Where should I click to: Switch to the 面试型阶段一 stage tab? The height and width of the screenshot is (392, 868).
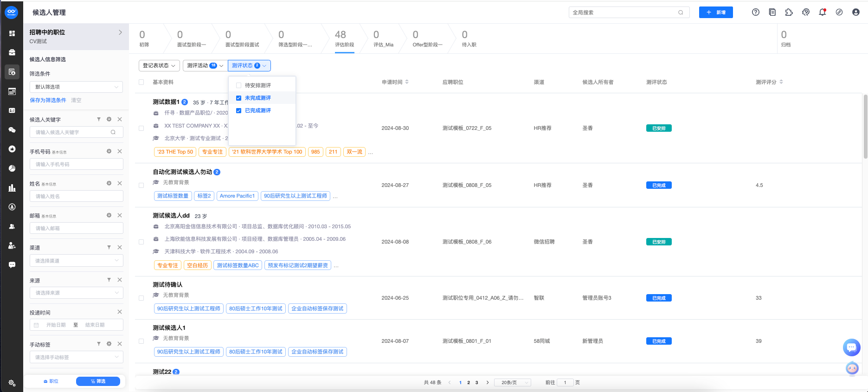tap(192, 39)
